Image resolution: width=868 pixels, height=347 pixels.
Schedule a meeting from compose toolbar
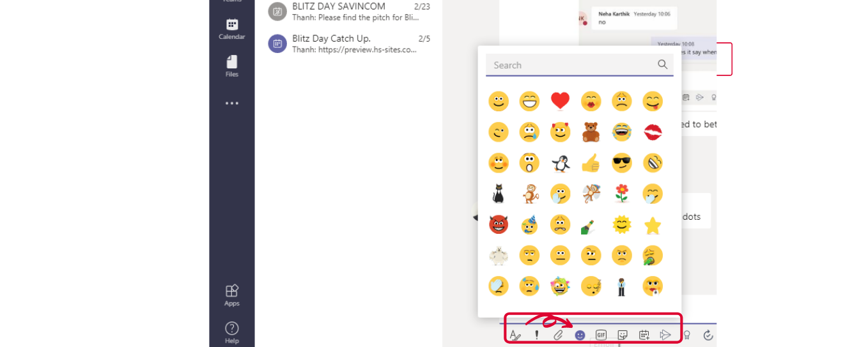tap(644, 335)
